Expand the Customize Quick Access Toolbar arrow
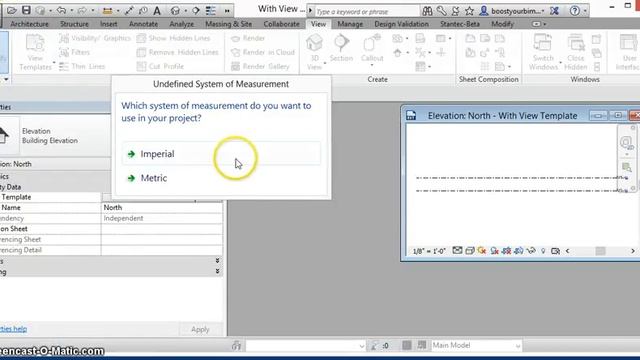This screenshot has width=640, height=360. coord(227,11)
